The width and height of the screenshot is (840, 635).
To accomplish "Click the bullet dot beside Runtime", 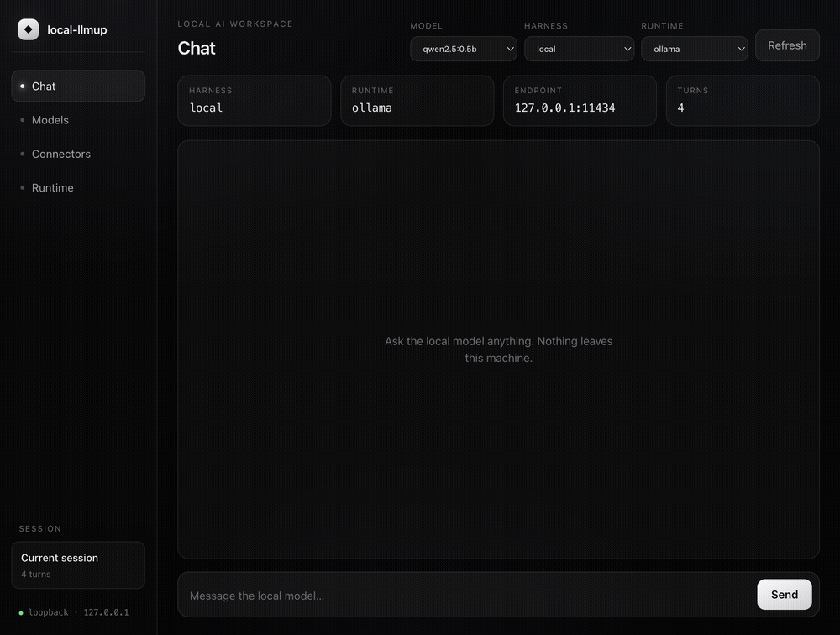I will 22,187.
